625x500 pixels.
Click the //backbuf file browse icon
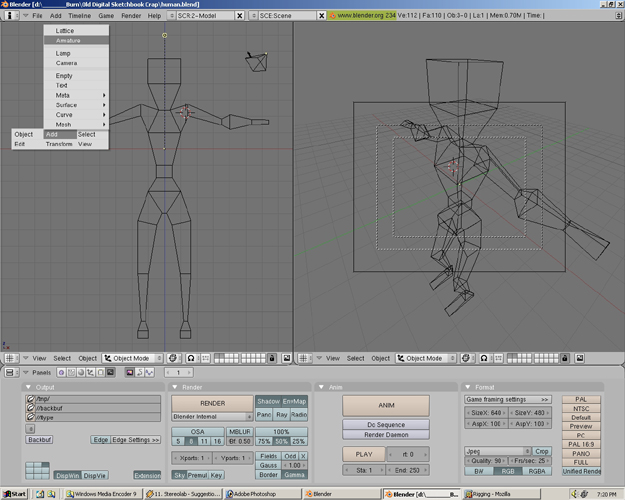pyautogui.click(x=30, y=408)
